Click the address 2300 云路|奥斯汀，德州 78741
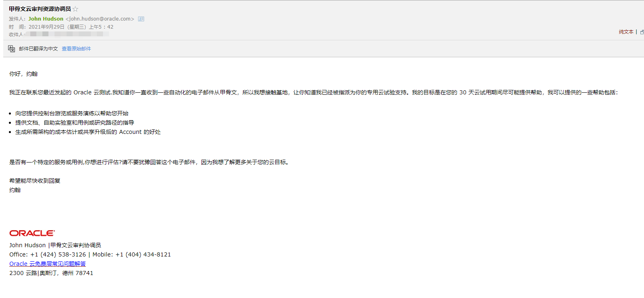Image resolution: width=644 pixels, height=298 pixels. coord(51,273)
